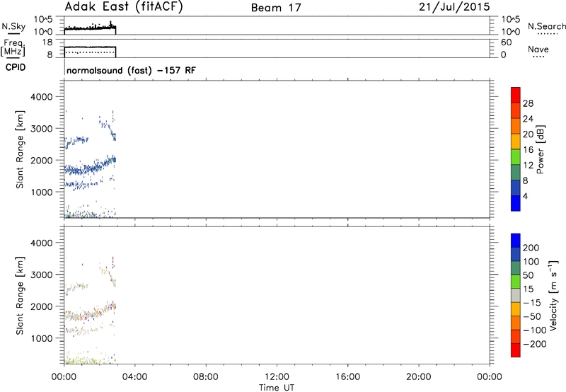Viewport: 566px width, 392px height.
Task: Click the light green 12-16 dB power swatch
Action: [516, 156]
